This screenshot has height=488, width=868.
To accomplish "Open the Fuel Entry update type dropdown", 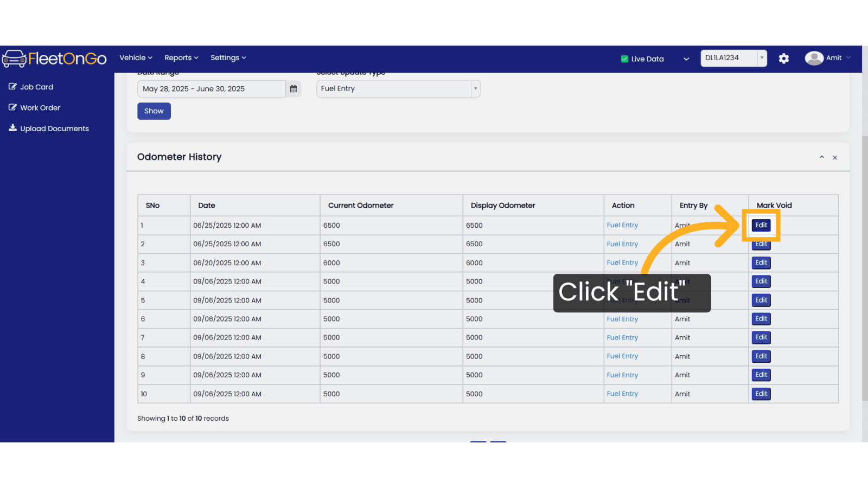I will tap(398, 89).
